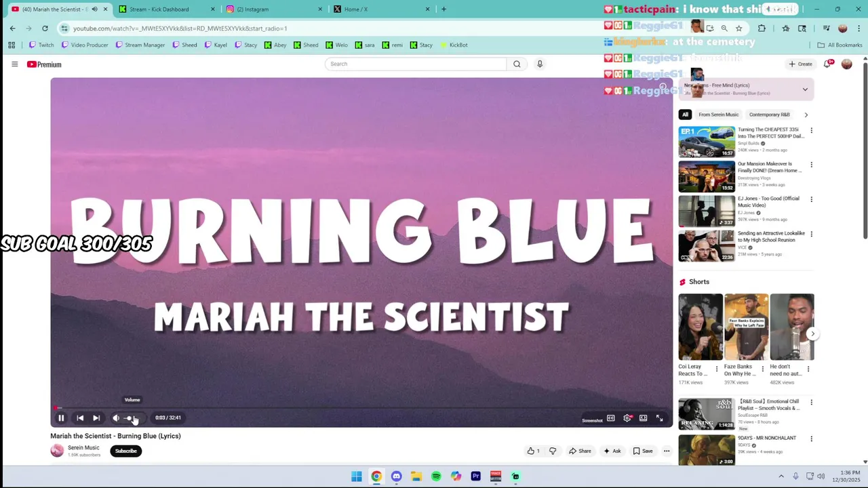Viewport: 868px width, 488px height.
Task: Mute the Mariah the Scientist tab audio
Action: click(94, 9)
